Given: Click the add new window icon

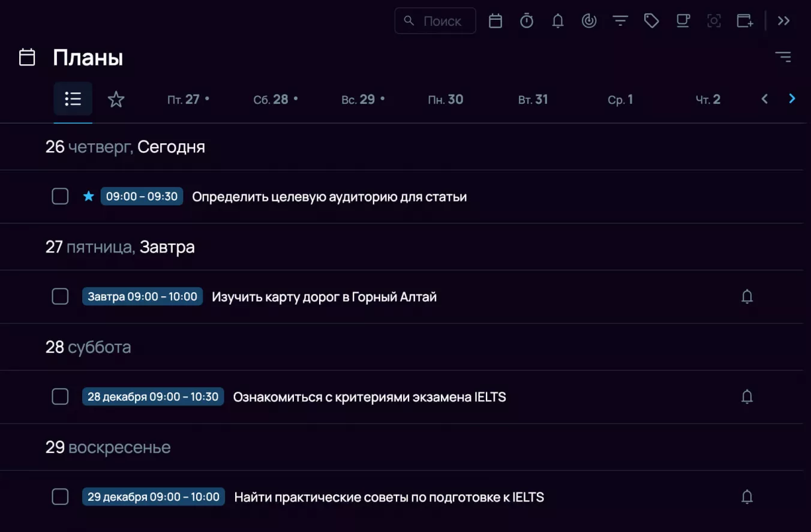Looking at the screenshot, I should [x=745, y=21].
